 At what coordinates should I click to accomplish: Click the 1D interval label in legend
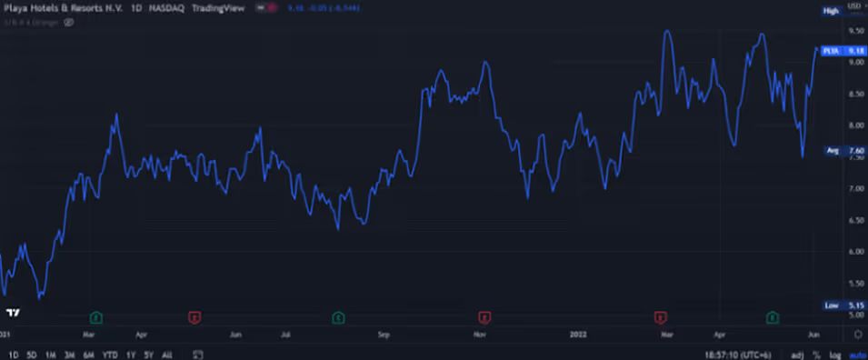coord(135,8)
